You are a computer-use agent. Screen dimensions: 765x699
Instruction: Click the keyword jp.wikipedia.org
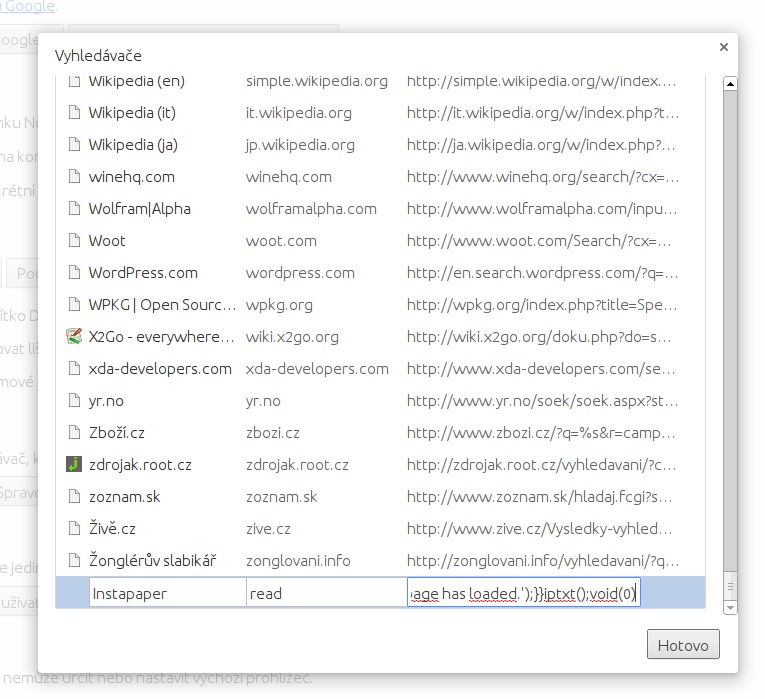pos(300,145)
